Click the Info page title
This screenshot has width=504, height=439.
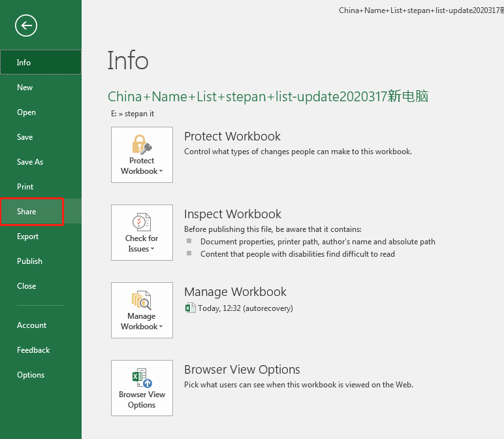(x=127, y=60)
